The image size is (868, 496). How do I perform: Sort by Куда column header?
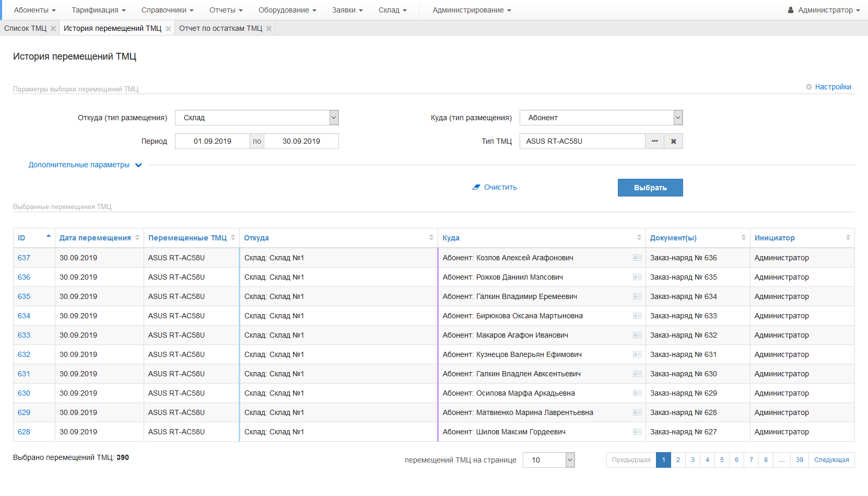(542, 238)
